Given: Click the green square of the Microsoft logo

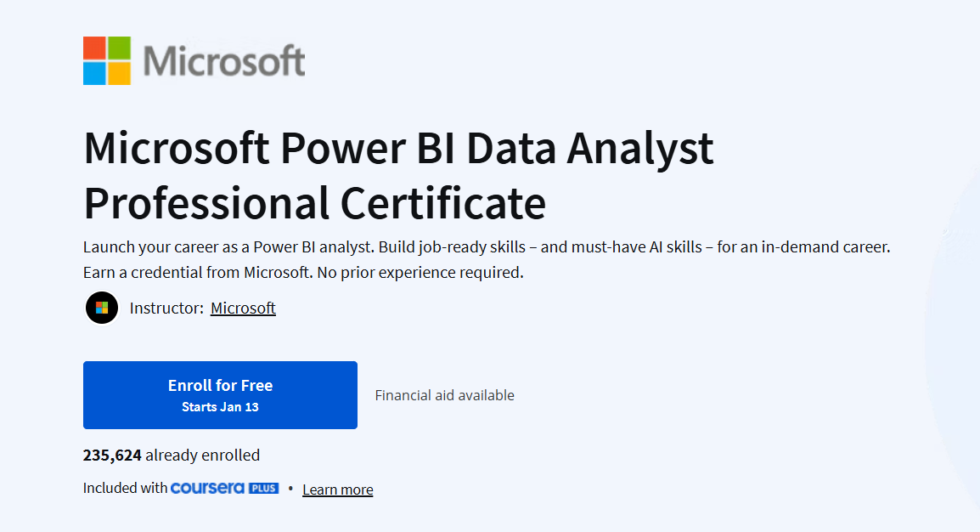Looking at the screenshot, I should click(x=120, y=48).
